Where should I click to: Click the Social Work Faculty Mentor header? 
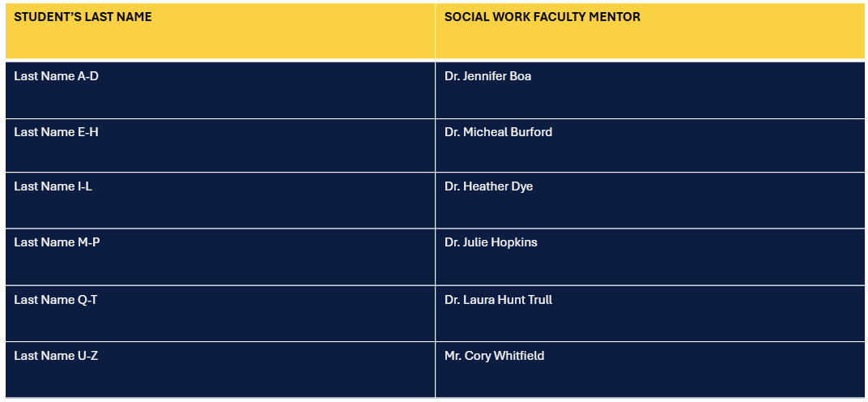(x=650, y=31)
